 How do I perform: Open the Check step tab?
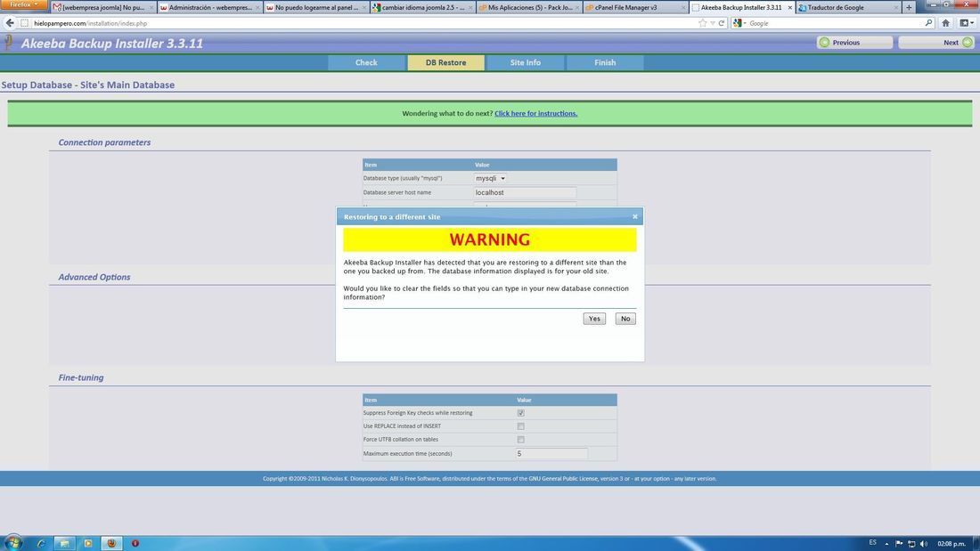[366, 62]
